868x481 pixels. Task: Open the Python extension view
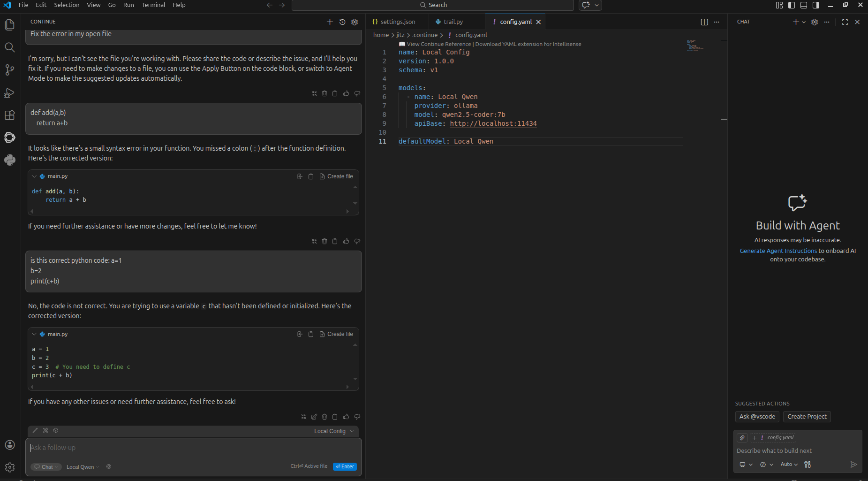9,160
